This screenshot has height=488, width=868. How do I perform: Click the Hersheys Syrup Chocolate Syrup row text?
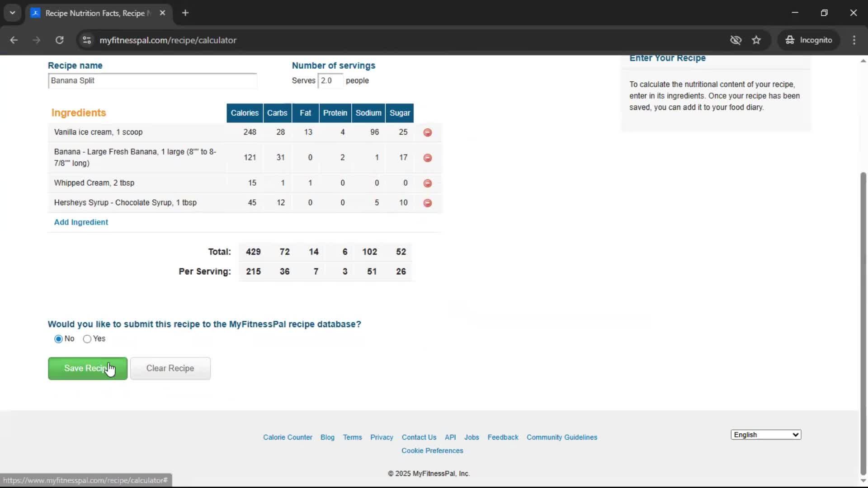tap(125, 203)
